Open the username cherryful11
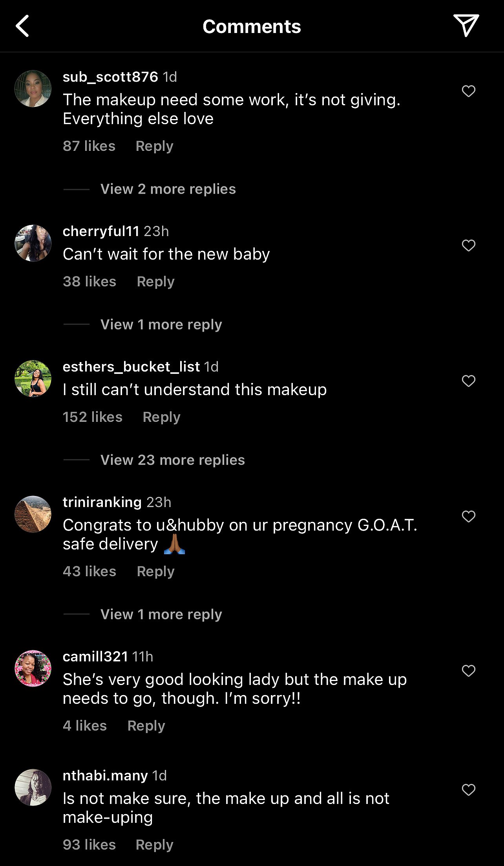Screen dimensions: 504x866 point(100,231)
